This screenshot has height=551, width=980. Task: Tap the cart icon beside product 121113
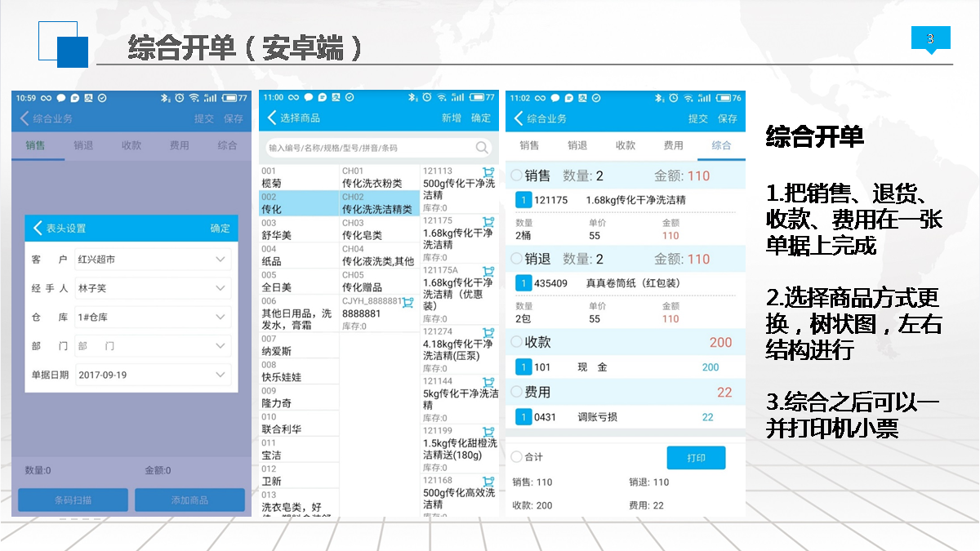coord(488,171)
